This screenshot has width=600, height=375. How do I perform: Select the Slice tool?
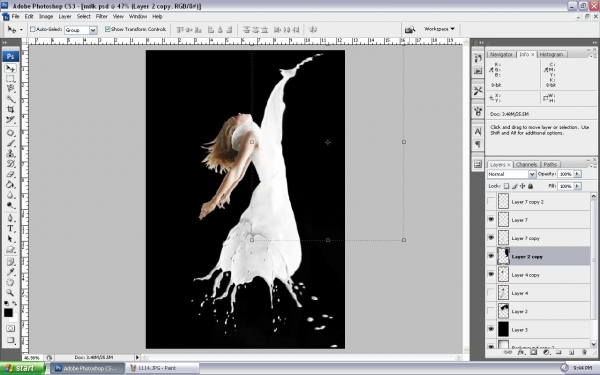[10, 120]
